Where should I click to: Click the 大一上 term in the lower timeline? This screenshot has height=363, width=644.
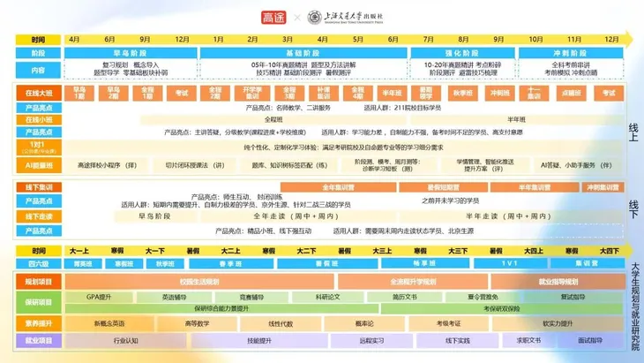pos(79,251)
